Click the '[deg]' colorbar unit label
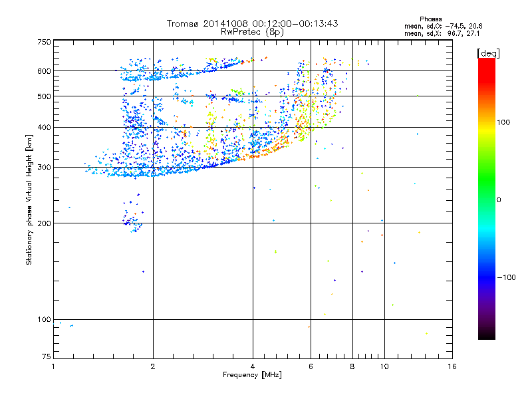532x399 pixels. pos(488,53)
